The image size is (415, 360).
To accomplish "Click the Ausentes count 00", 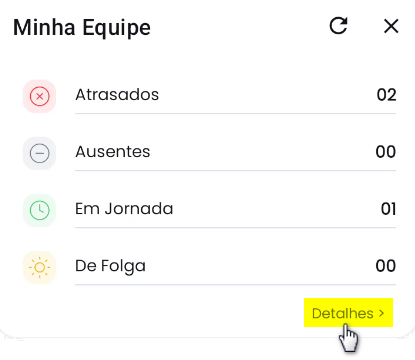I will click(386, 152).
